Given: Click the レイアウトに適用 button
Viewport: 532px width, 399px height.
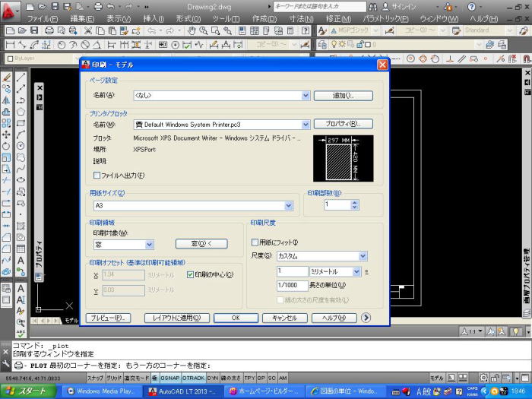Looking at the screenshot, I should click(x=177, y=318).
